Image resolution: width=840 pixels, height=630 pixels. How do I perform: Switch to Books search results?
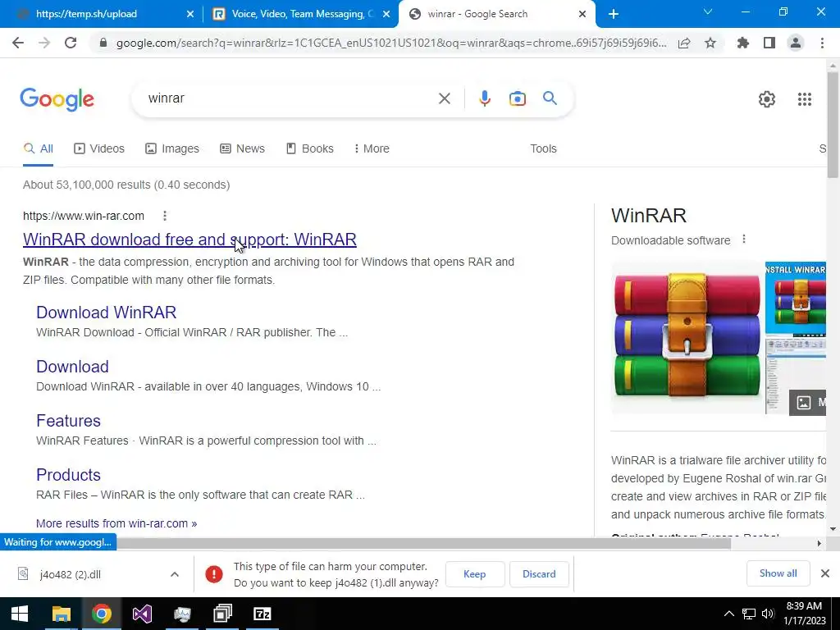coord(309,149)
